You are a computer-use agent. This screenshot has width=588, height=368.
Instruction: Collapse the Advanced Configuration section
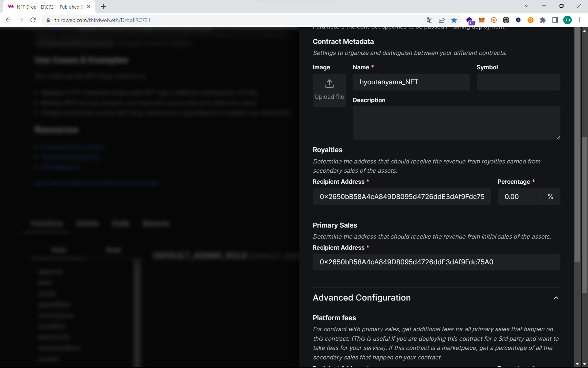click(556, 298)
